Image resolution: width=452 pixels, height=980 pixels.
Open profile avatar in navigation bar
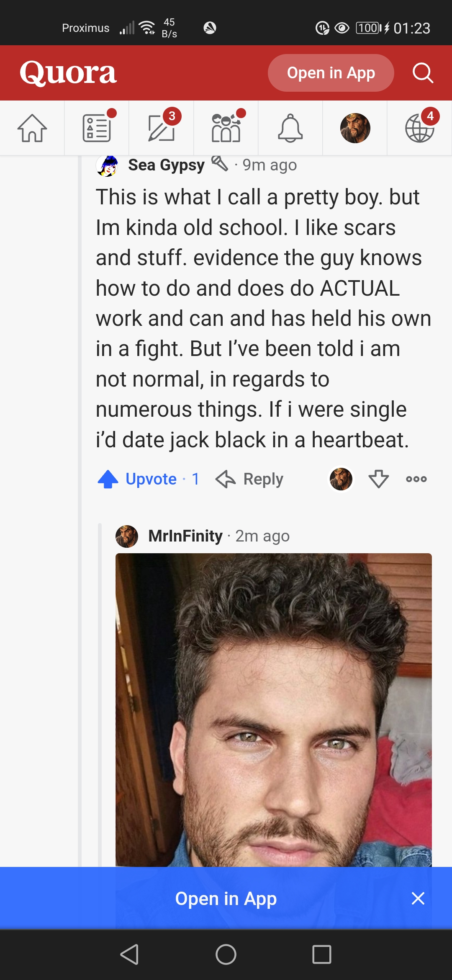click(355, 128)
